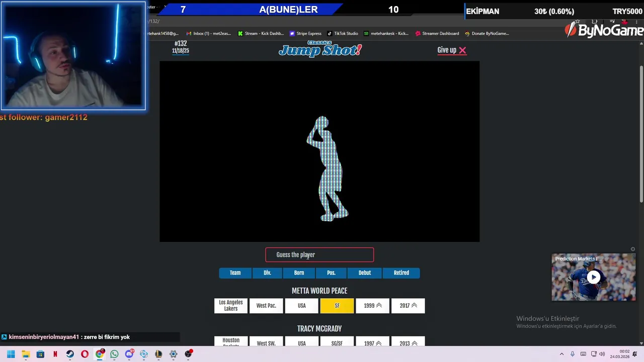Open the Windows Start menu
Screen dimensions: 644x362
tap(11, 354)
